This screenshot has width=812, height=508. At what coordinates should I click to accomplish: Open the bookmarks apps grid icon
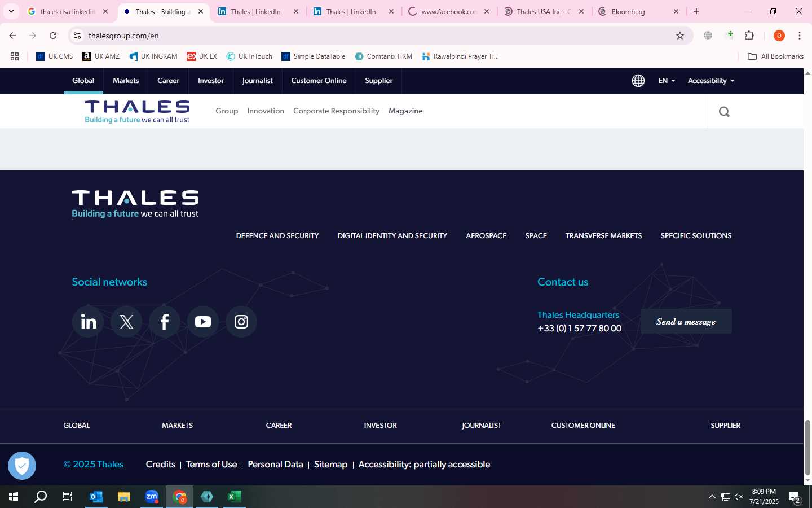pyautogui.click(x=15, y=56)
